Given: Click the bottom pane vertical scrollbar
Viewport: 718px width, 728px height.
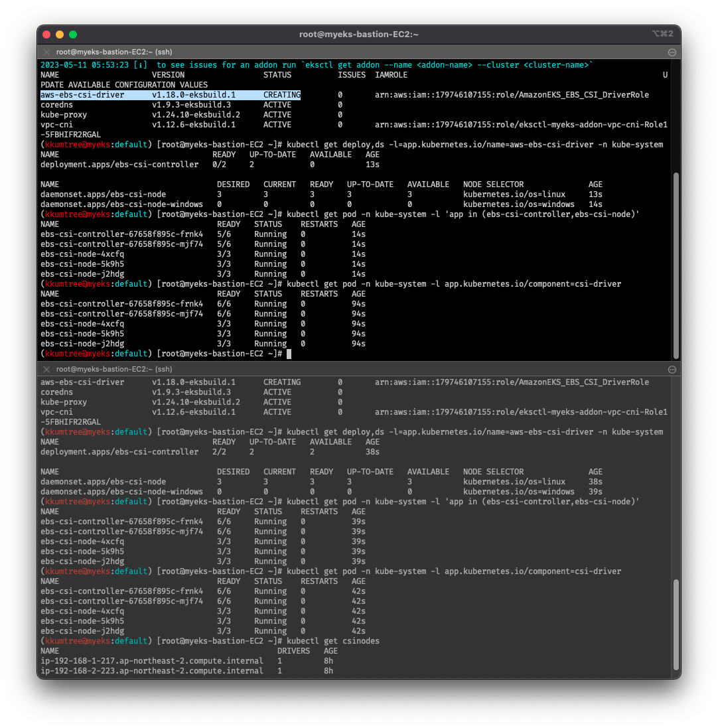Looking at the screenshot, I should (x=676, y=624).
